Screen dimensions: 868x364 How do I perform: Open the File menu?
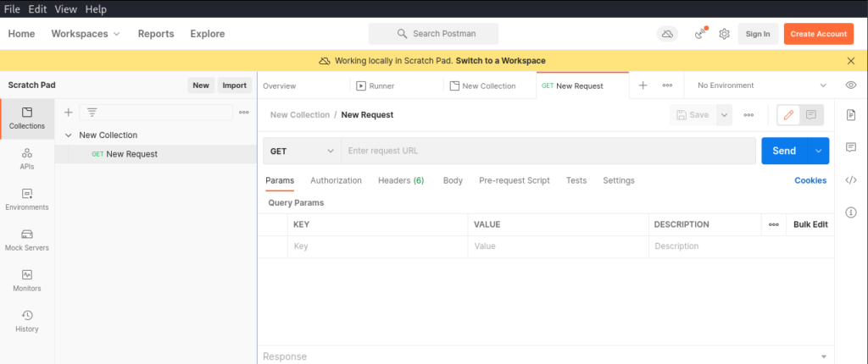(12, 9)
